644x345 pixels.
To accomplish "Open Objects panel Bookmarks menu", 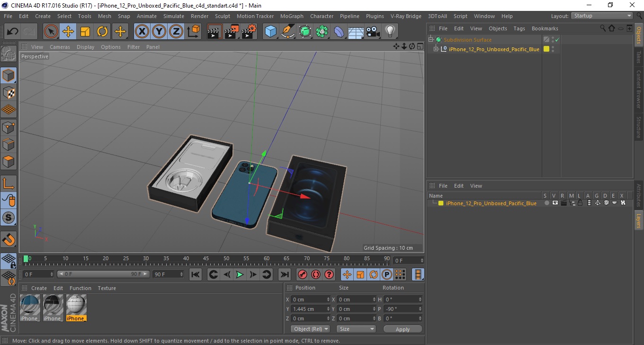I will pyautogui.click(x=545, y=28).
